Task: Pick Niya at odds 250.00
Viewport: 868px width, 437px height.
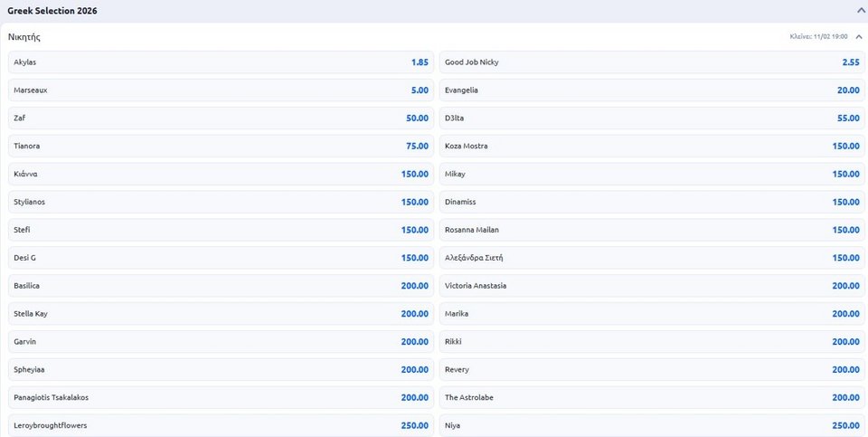Action: pyautogui.click(x=651, y=425)
